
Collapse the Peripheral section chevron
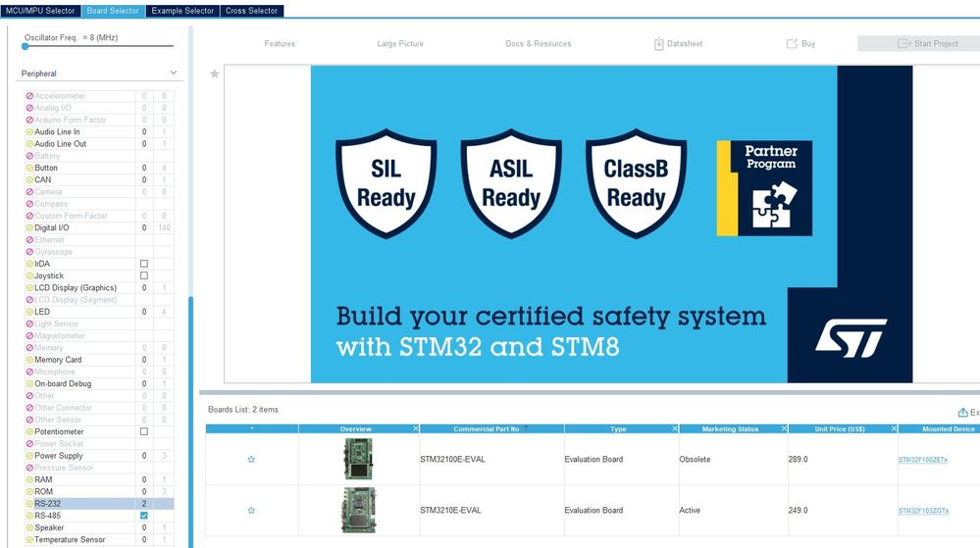click(x=173, y=74)
